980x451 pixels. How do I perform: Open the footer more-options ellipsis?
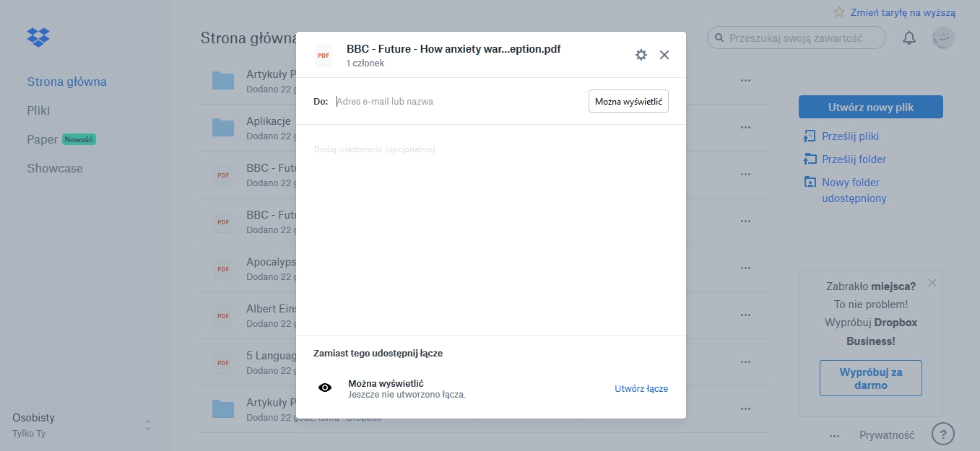point(834,436)
